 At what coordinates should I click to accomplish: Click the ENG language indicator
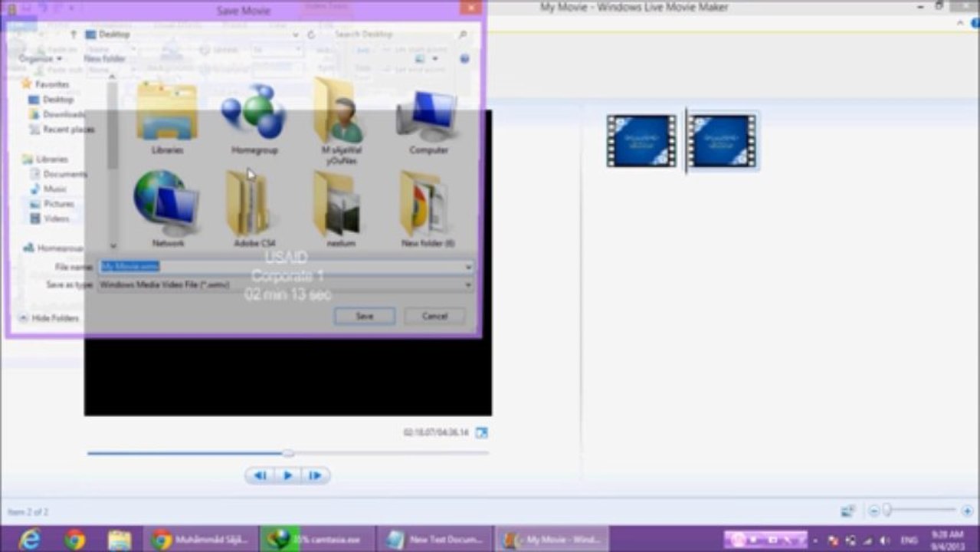tap(910, 540)
